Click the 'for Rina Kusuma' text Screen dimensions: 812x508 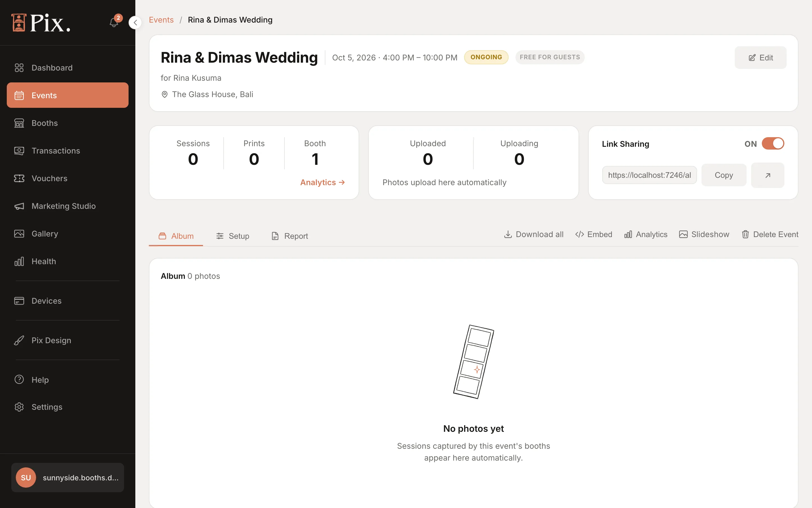[x=191, y=78]
